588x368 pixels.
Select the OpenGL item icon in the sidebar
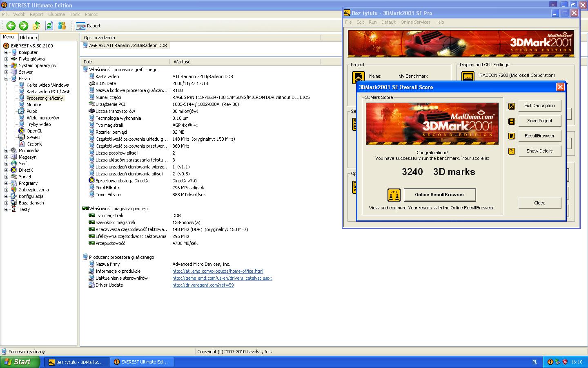(x=21, y=131)
